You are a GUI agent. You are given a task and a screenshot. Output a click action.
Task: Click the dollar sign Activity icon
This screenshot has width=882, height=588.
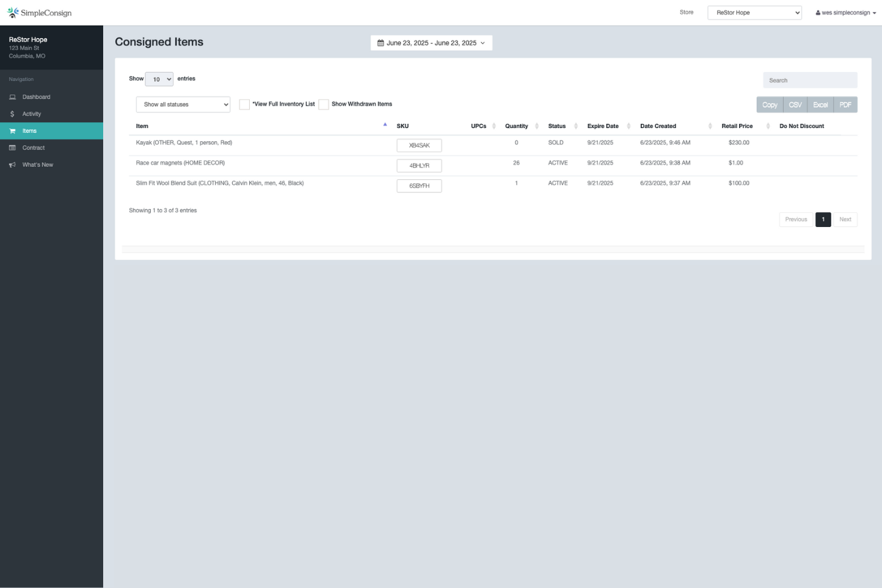tap(13, 113)
